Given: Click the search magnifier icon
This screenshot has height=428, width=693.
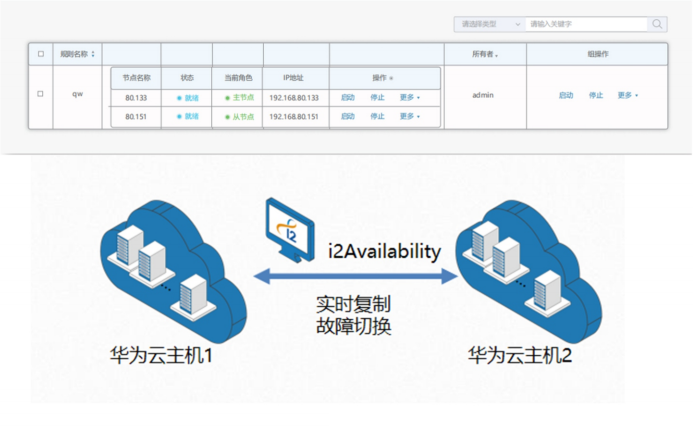Looking at the screenshot, I should point(657,24).
